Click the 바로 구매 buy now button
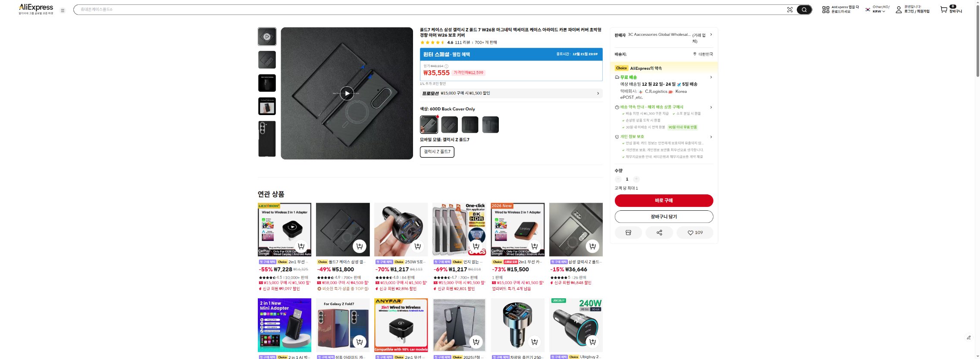This screenshot has width=980, height=359. coord(664,200)
